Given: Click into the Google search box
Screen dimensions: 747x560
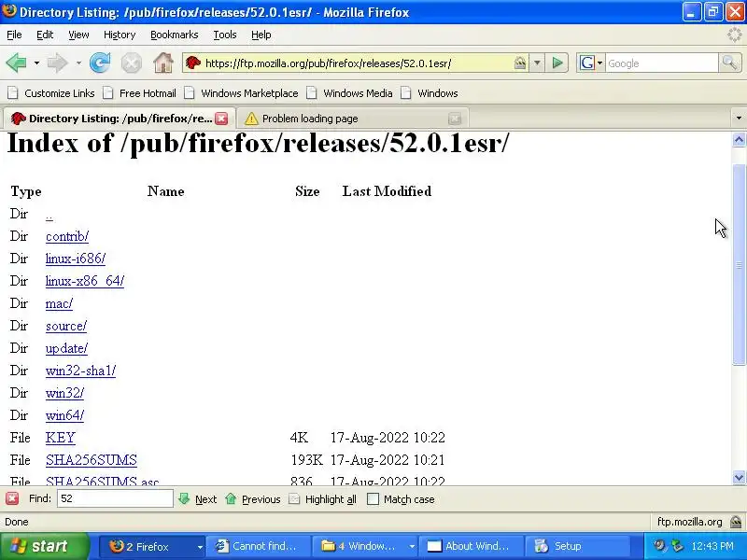Looking at the screenshot, I should pyautogui.click(x=661, y=63).
